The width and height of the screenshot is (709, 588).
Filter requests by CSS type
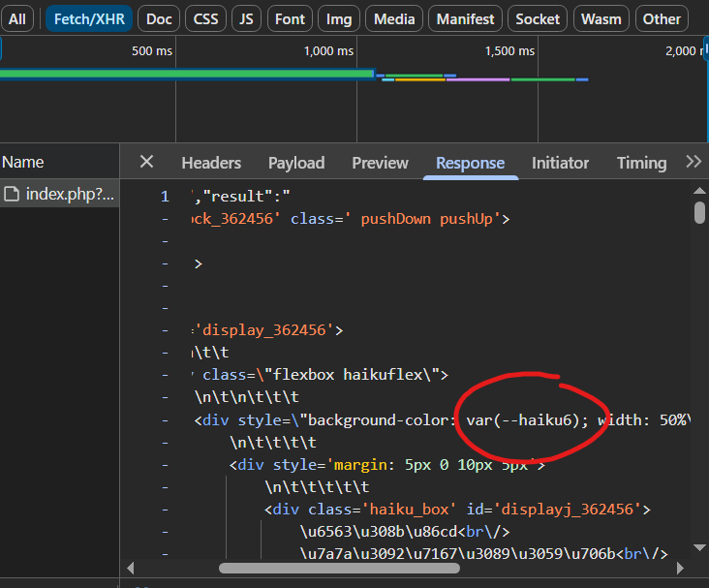click(x=205, y=18)
